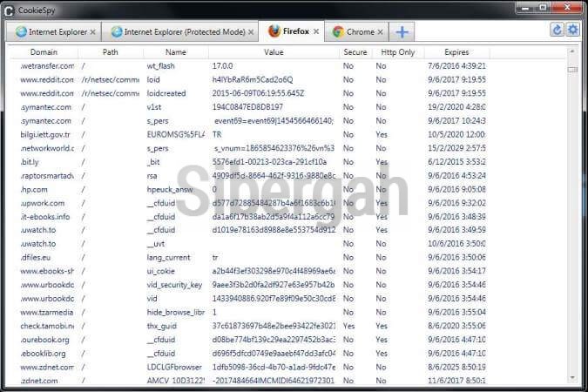Click the v1st cookie name
Screen dimensions: 588x392
click(x=153, y=107)
